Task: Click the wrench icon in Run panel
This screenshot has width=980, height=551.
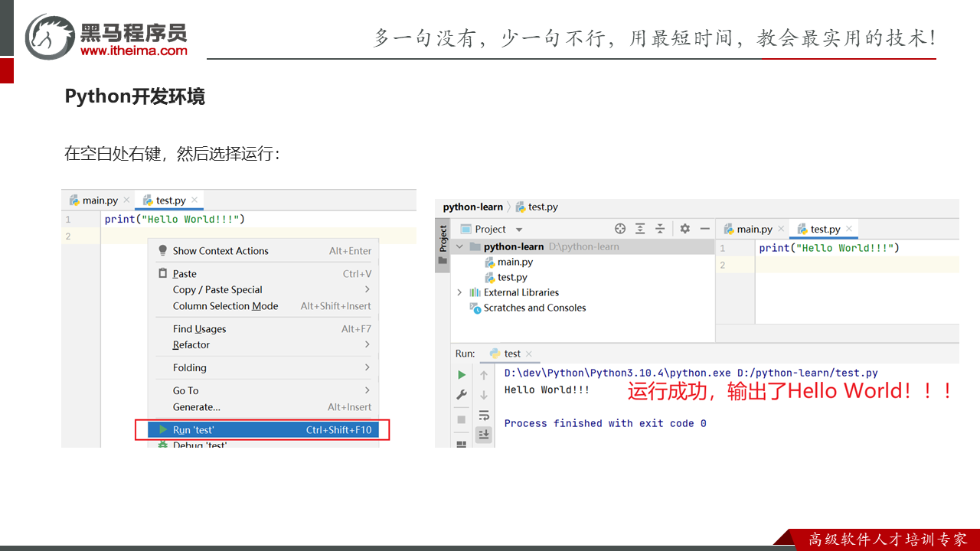Action: 462,395
